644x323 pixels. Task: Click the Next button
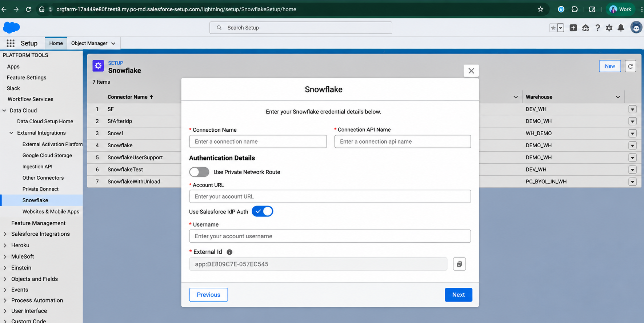459,295
